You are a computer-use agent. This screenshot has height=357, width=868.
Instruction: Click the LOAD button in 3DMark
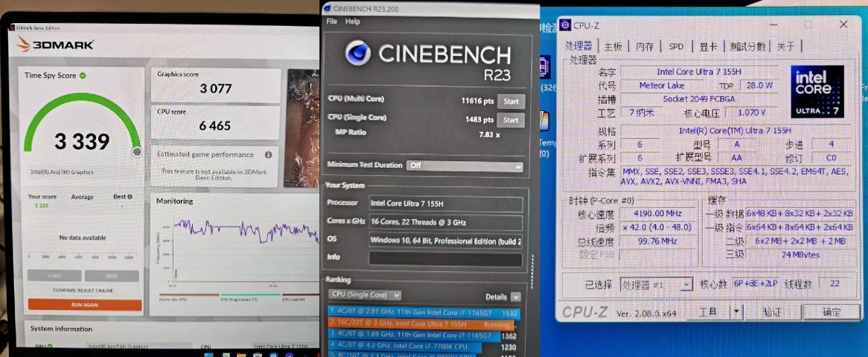[54, 276]
